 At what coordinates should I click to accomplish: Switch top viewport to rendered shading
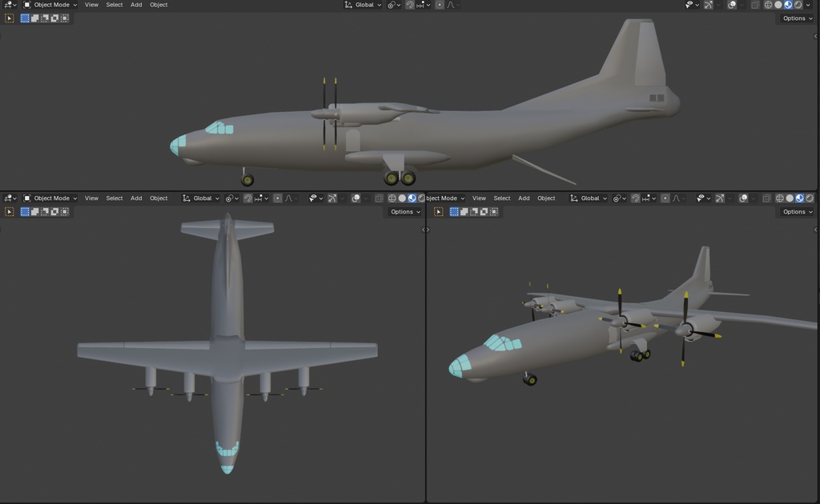click(798, 5)
